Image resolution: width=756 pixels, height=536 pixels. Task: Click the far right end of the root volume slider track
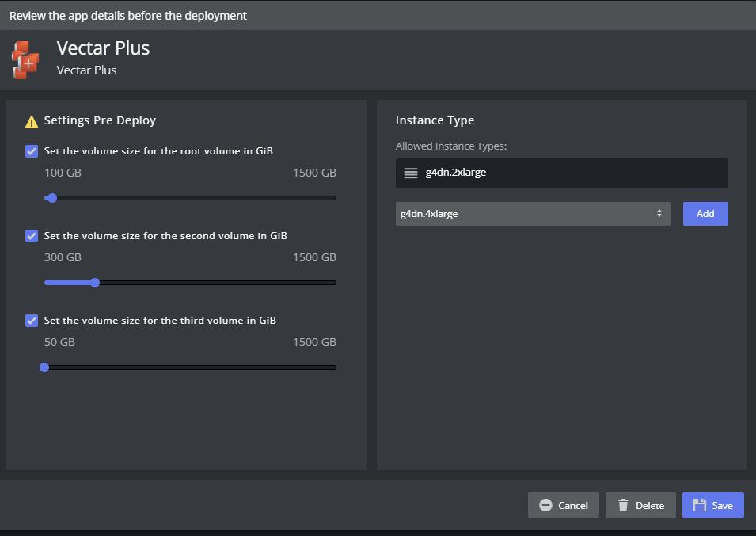click(x=334, y=198)
